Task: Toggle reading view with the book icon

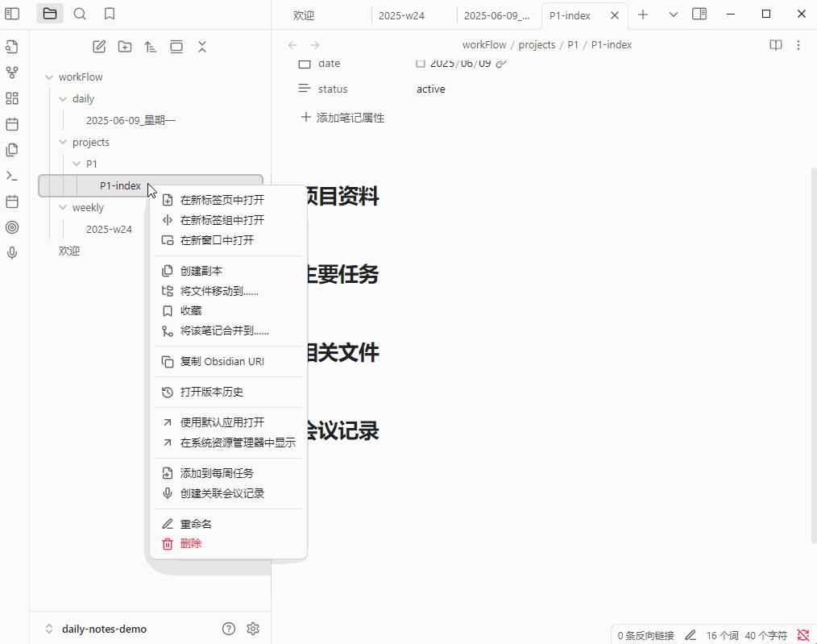Action: 775,45
